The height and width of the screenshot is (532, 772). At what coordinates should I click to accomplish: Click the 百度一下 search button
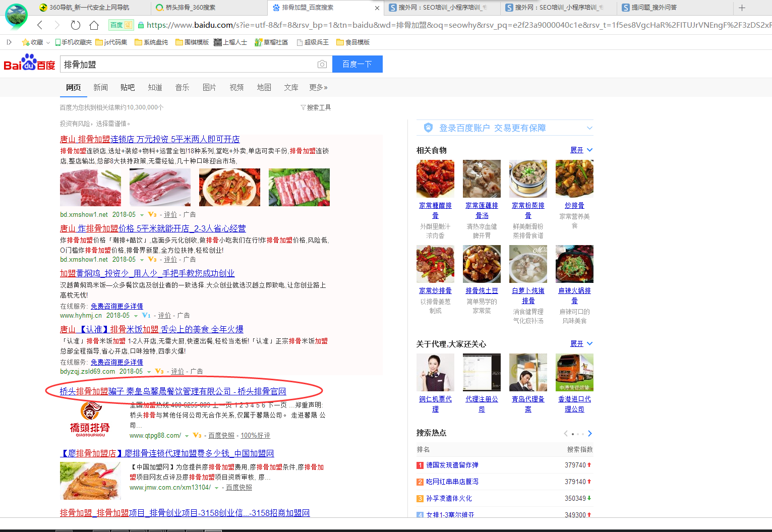(x=357, y=64)
